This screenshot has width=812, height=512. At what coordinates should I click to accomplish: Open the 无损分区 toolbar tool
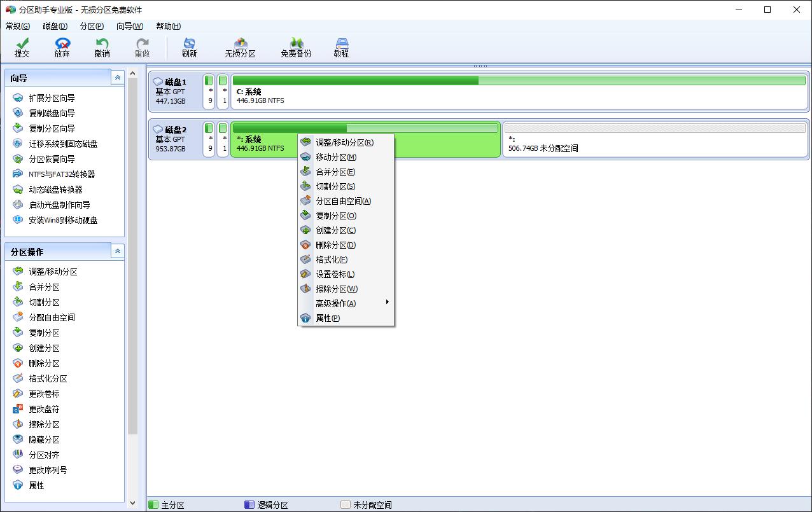[240, 47]
